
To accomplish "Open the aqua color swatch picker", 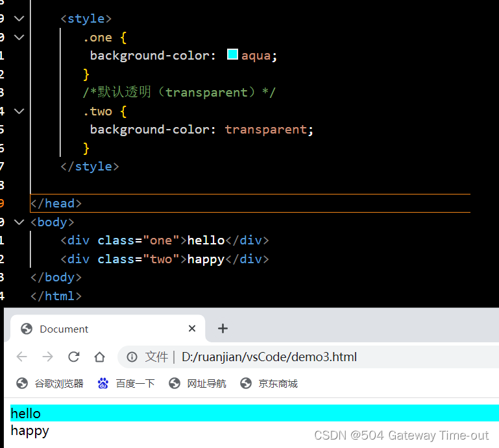I will tap(232, 54).
